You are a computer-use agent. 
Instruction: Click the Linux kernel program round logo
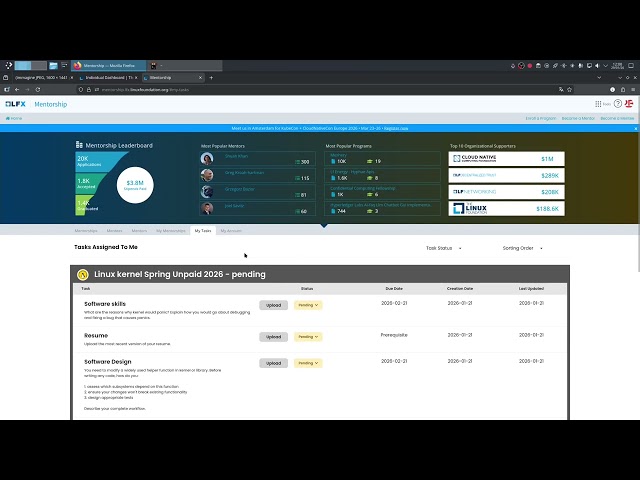[x=83, y=275]
